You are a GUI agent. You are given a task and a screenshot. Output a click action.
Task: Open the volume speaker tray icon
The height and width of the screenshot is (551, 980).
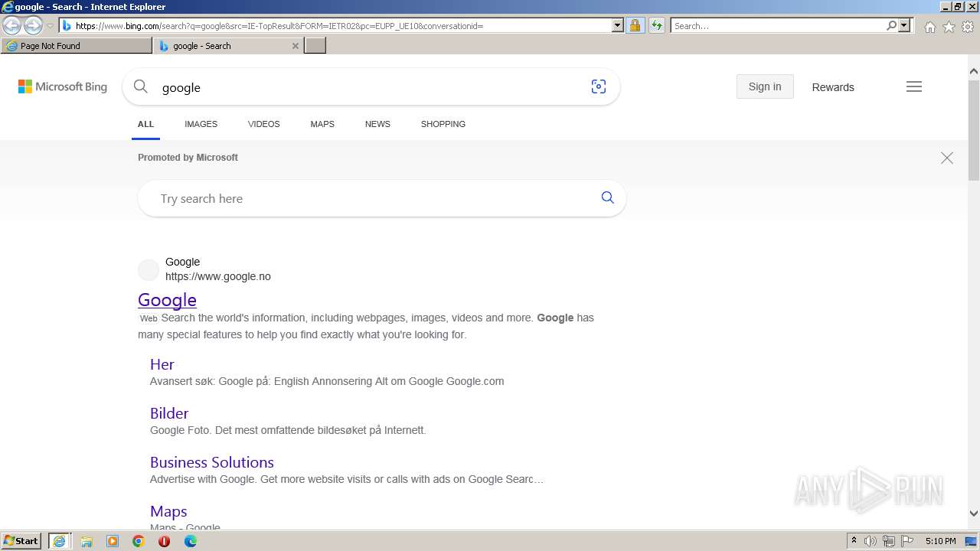click(871, 541)
